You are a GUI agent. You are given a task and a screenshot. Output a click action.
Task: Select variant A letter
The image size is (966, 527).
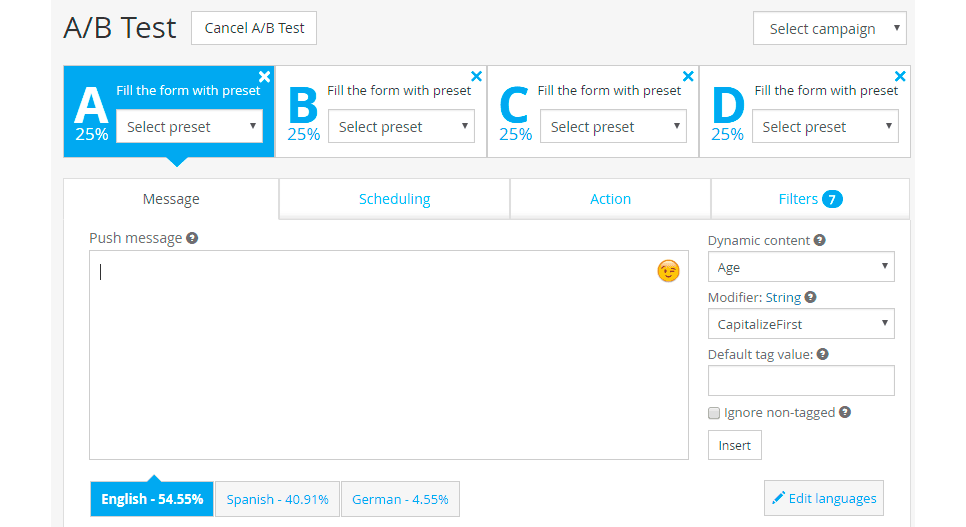(91, 105)
